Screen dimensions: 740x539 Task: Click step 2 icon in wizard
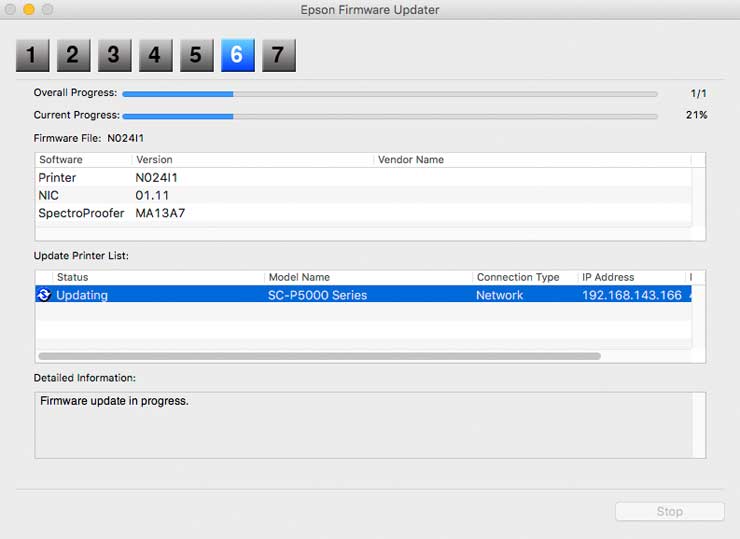(74, 55)
